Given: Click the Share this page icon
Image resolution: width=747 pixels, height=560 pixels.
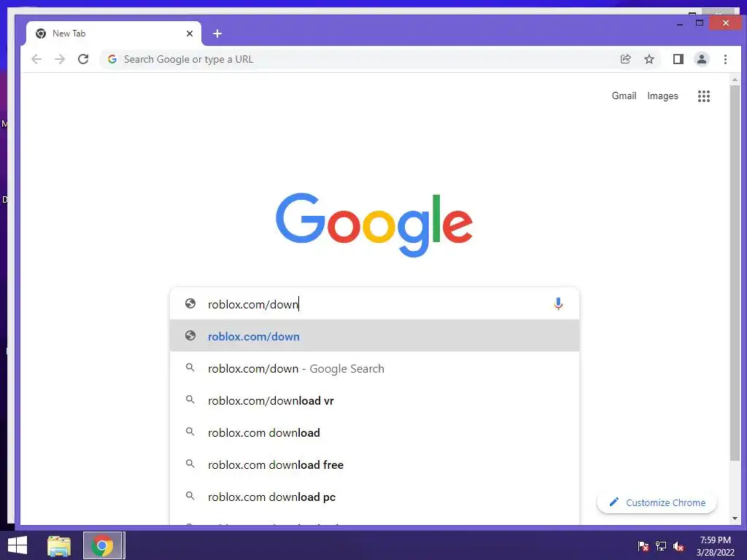Looking at the screenshot, I should click(625, 59).
